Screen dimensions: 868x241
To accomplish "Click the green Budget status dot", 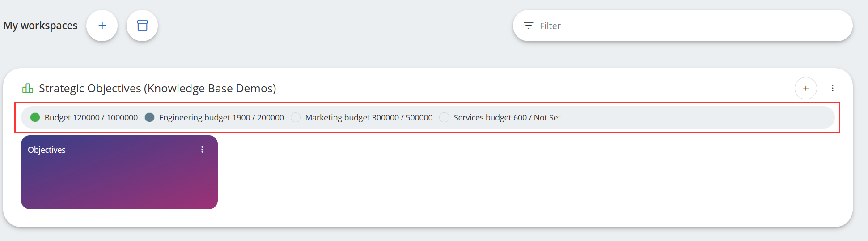I will 35,117.
